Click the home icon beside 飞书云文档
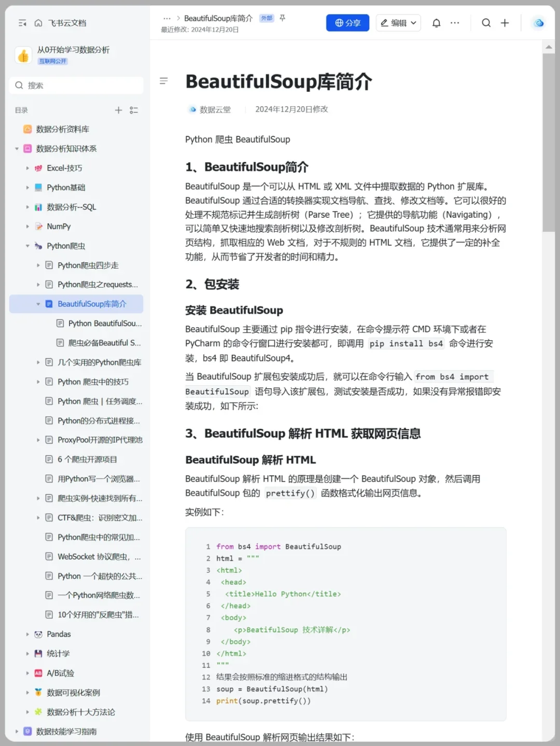This screenshot has height=746, width=560. click(x=38, y=23)
